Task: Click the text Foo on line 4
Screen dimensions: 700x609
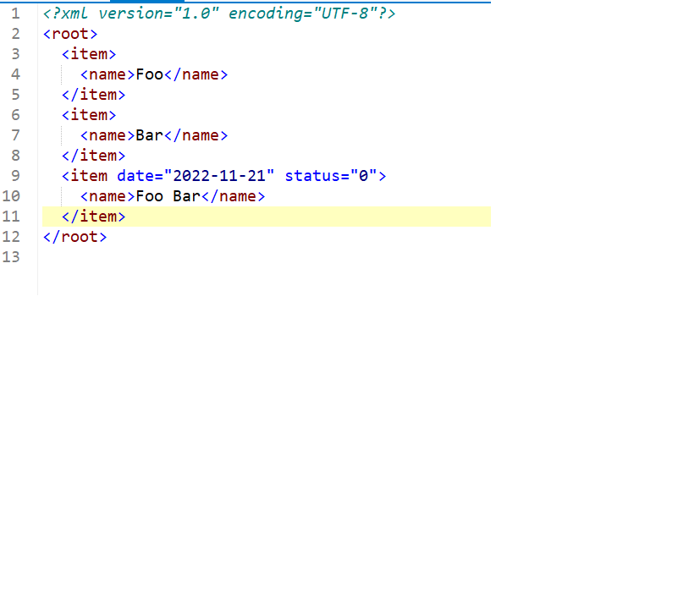Action: click(150, 74)
